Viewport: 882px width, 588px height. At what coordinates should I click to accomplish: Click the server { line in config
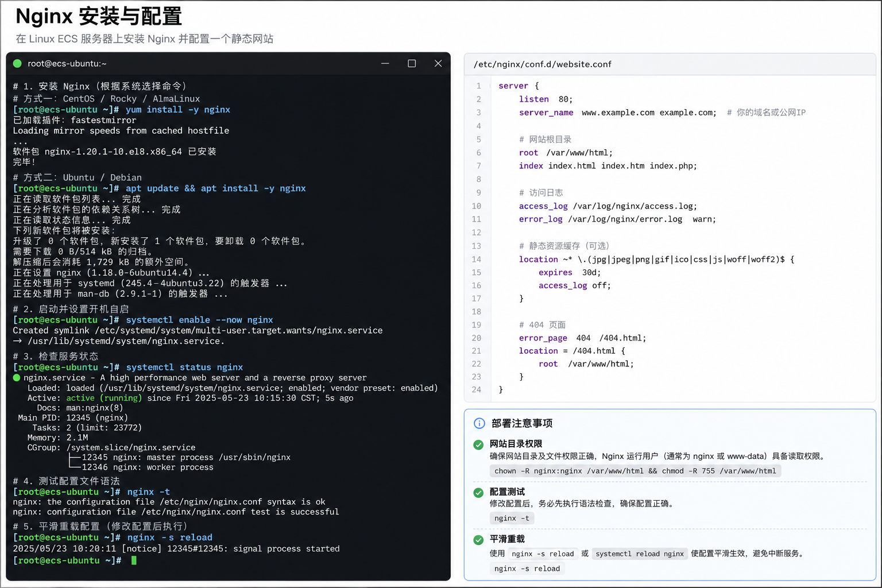pyautogui.click(x=519, y=86)
